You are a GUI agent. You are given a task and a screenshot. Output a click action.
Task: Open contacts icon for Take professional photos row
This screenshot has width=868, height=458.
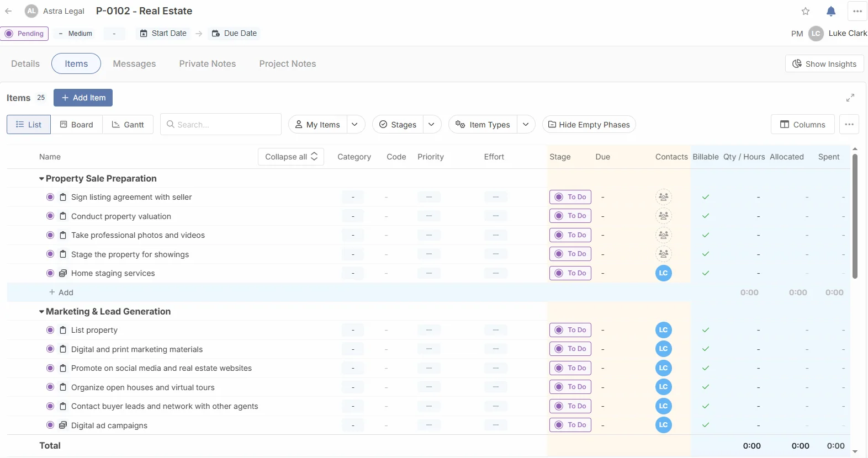click(664, 235)
